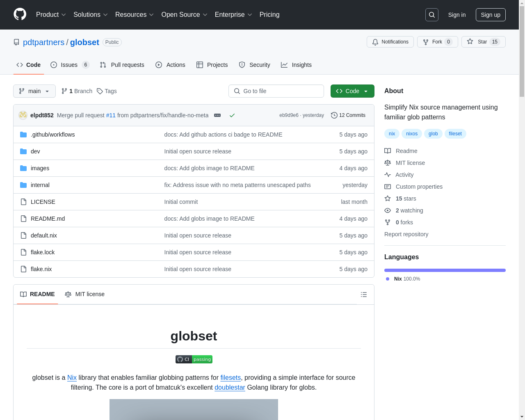View the 1 Branch link
The height and width of the screenshot is (420, 525).
click(77, 91)
